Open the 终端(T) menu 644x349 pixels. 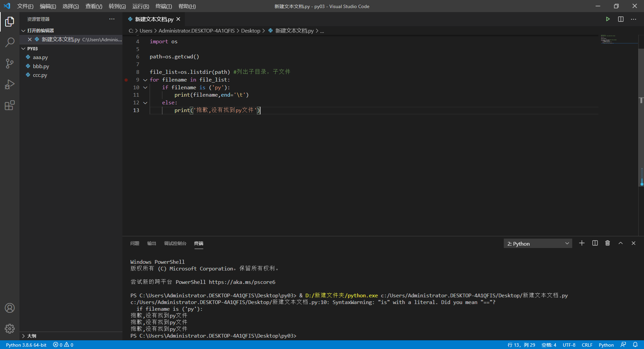point(164,6)
